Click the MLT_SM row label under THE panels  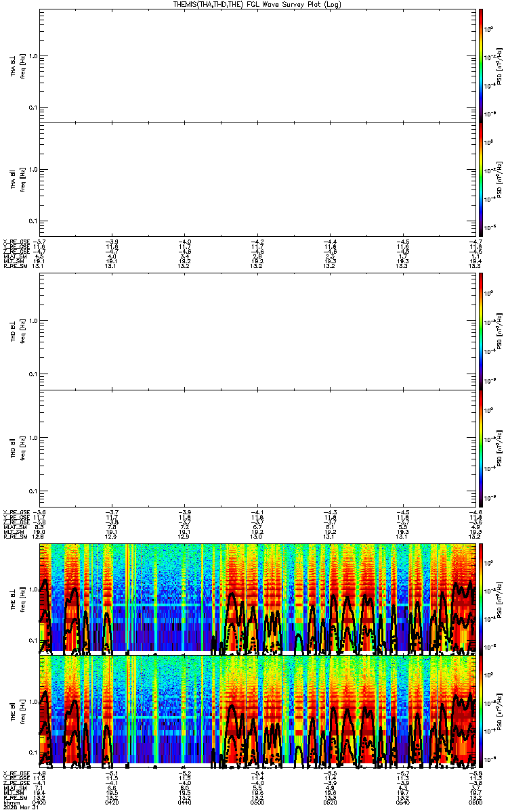coord(15,792)
